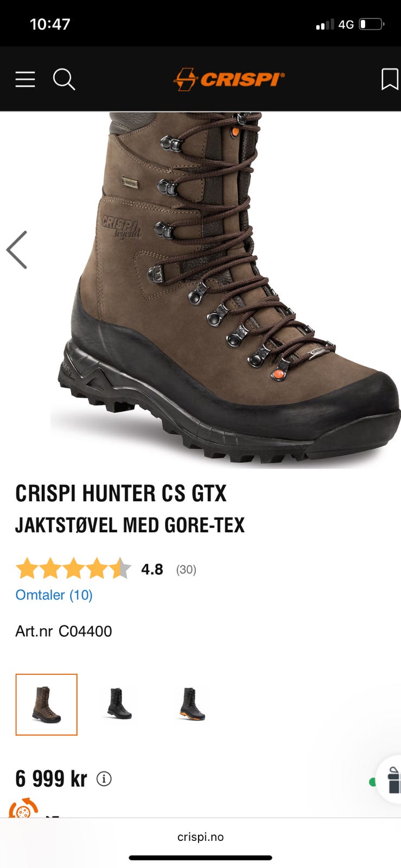Open the hamburger menu
The height and width of the screenshot is (868, 401).
(x=25, y=79)
